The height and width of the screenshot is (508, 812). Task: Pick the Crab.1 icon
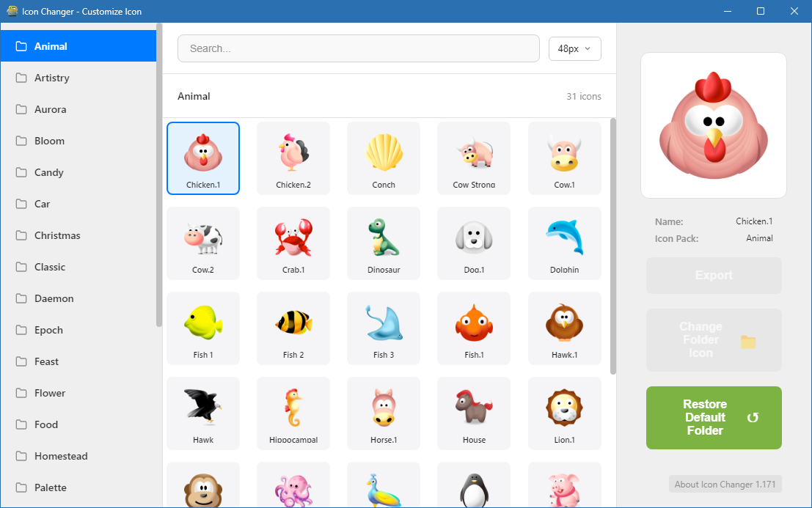coord(293,243)
